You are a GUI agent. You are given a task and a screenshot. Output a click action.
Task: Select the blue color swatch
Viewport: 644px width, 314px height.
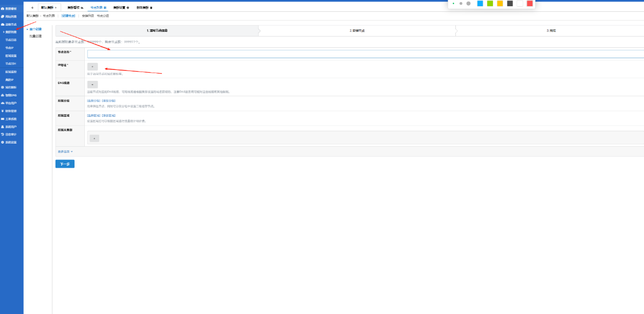(x=480, y=3)
